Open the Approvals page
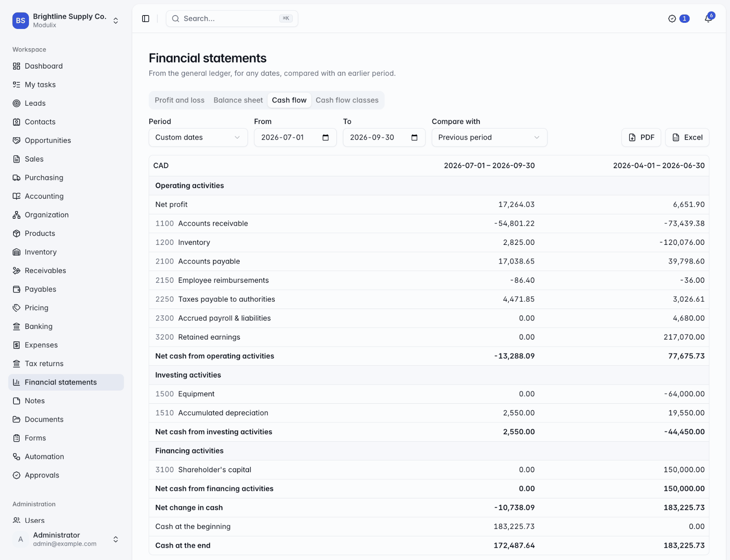This screenshot has height=560, width=730. tap(66, 475)
